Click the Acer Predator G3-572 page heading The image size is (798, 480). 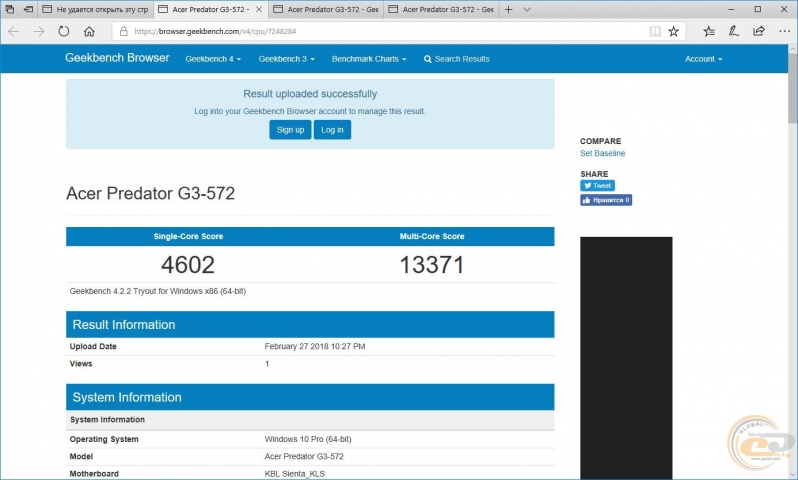(151, 193)
